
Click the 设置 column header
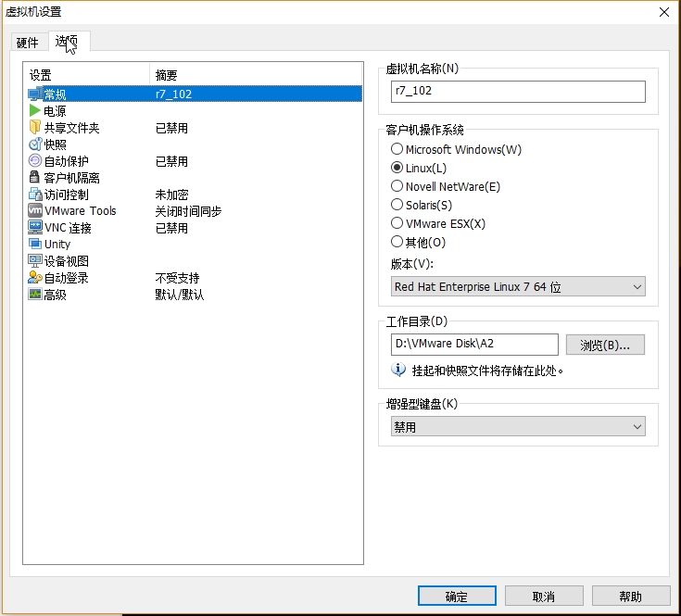coord(86,75)
